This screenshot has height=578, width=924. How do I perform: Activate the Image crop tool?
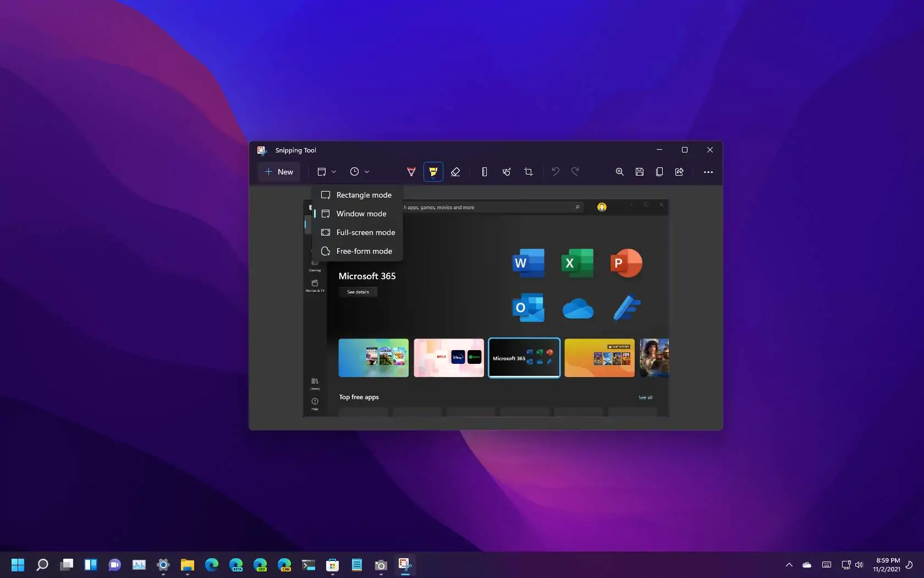click(x=529, y=172)
